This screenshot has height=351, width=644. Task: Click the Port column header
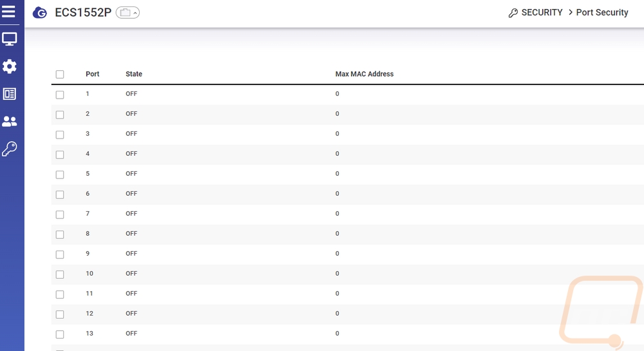(x=93, y=74)
